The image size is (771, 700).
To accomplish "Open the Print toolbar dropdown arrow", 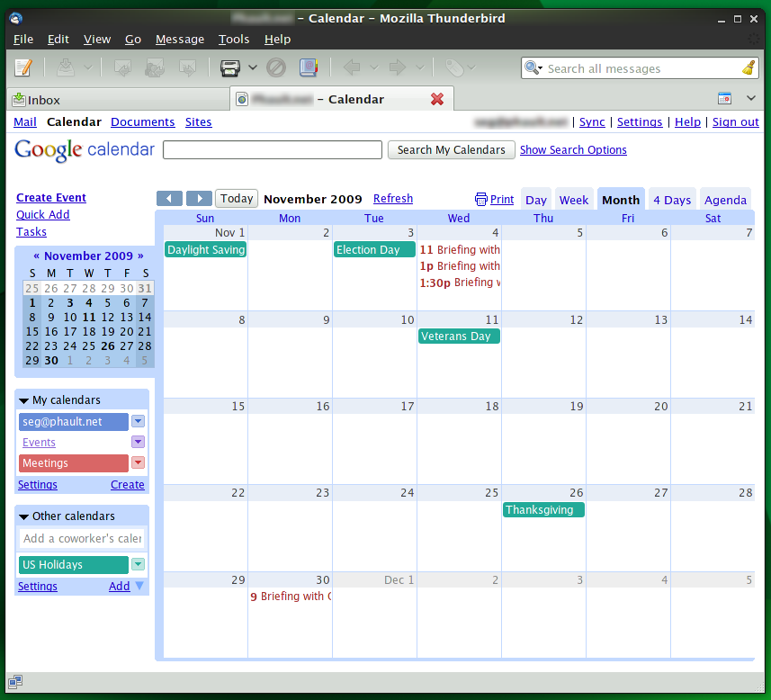I will 253,67.
